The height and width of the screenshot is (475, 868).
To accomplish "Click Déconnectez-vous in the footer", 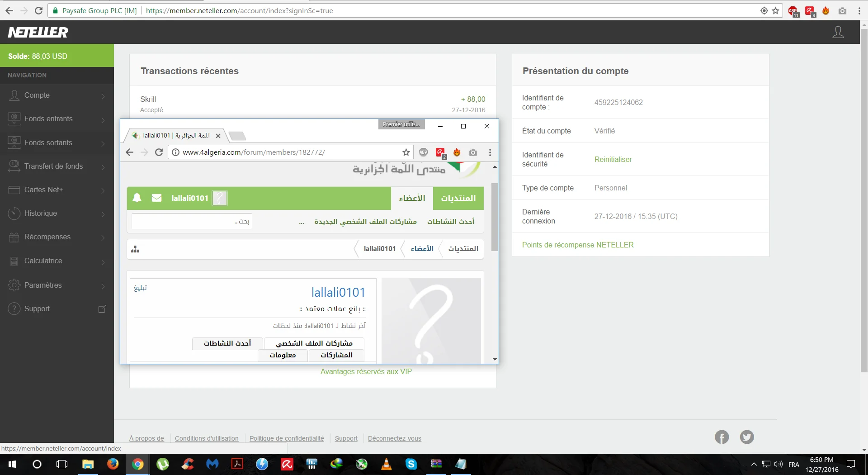I will [395, 438].
